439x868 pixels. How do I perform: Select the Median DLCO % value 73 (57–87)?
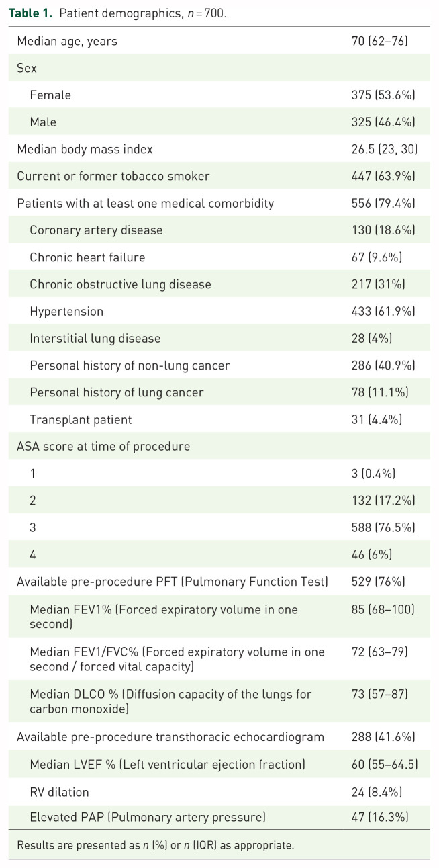pyautogui.click(x=375, y=694)
